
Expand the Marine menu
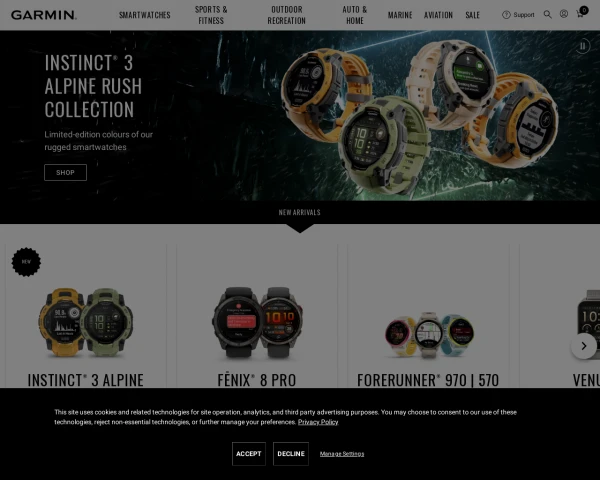pyautogui.click(x=400, y=15)
